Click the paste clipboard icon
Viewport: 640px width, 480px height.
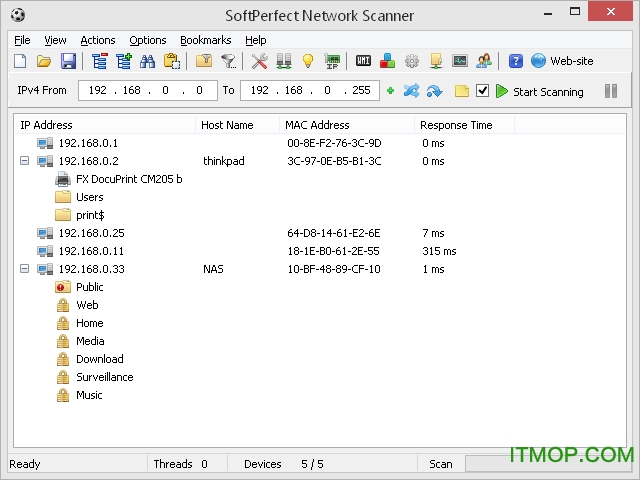(171, 61)
